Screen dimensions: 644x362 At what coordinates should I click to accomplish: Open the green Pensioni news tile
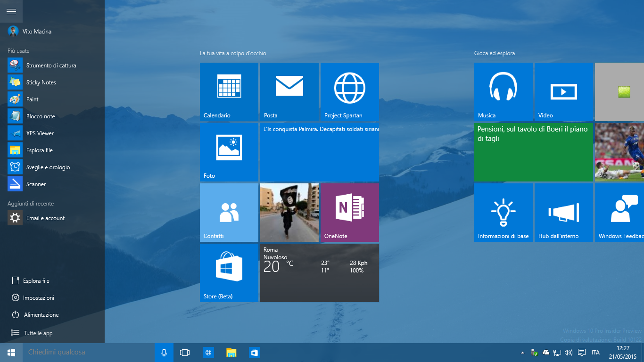pos(534,152)
